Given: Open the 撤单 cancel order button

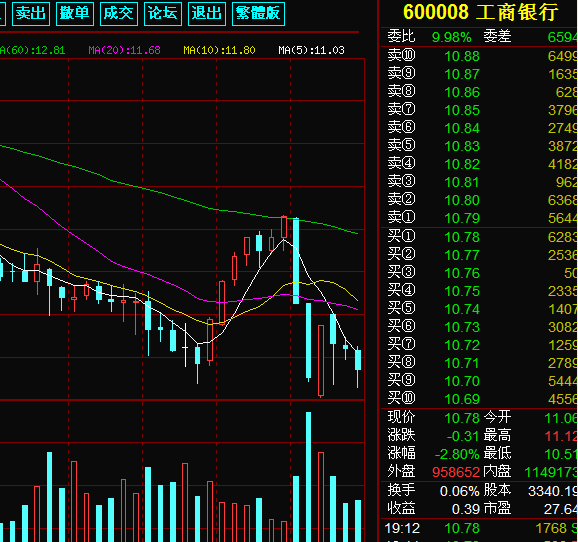Looking at the screenshot, I should click(x=75, y=14).
